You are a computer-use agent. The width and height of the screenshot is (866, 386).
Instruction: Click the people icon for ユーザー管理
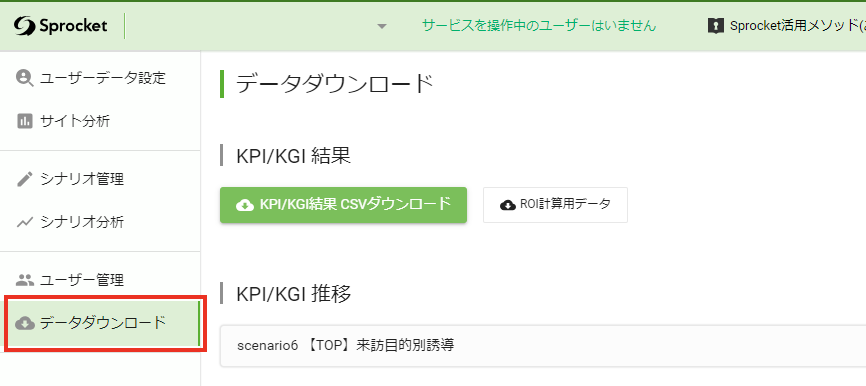(x=25, y=280)
